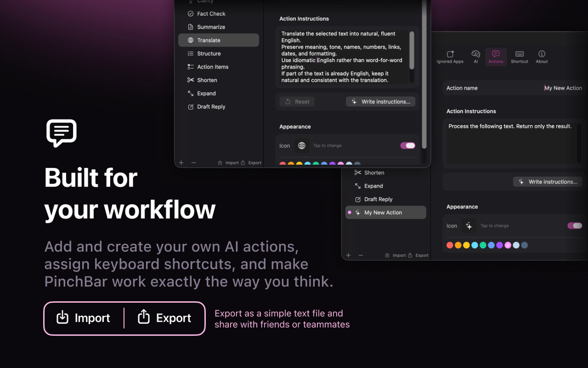Screen dimensions: 588x368
Task: Toggle the switch next to the globe icon
Action: (x=408, y=146)
